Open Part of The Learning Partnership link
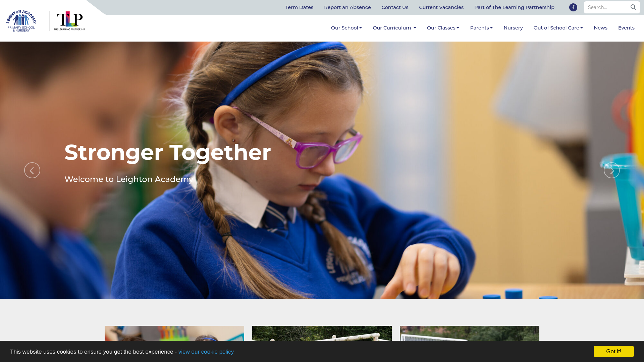644x362 pixels. (x=514, y=7)
